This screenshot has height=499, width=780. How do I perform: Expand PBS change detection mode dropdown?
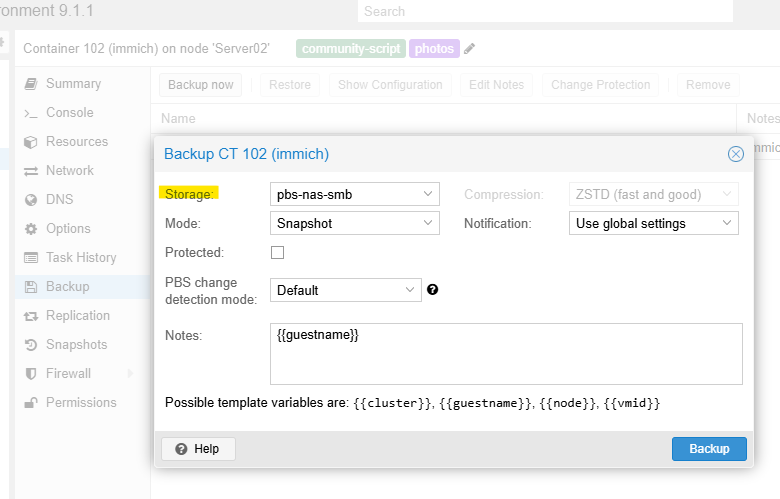(x=345, y=290)
